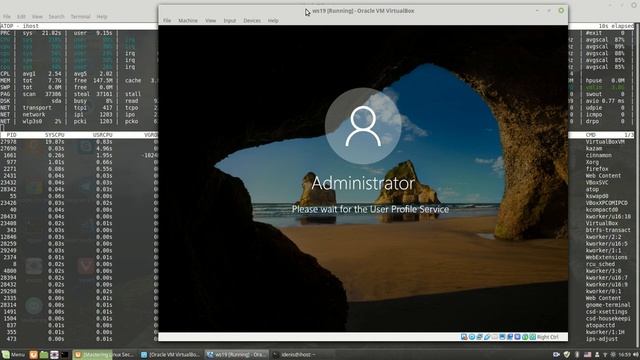Click the Administrator name on the login screen
Viewport: 640px width, 360px height.
coord(363,183)
